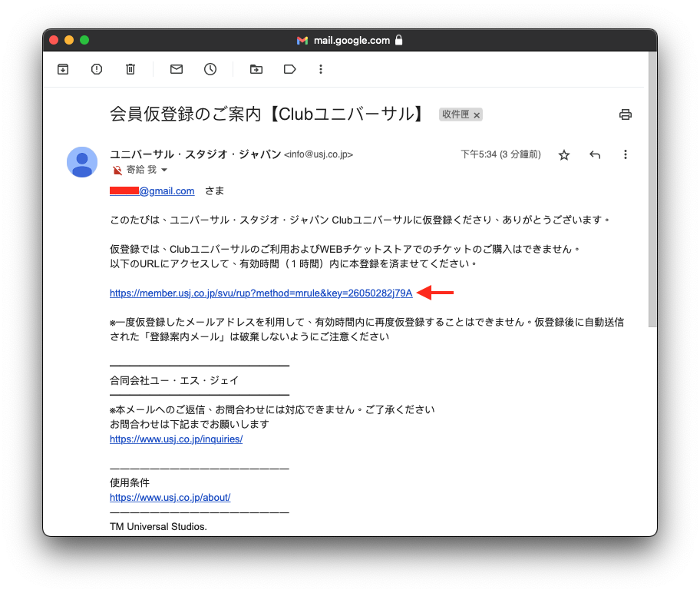Viewport: 700px width, 593px height.
Task: Reply using the reply arrow icon
Action: (595, 154)
